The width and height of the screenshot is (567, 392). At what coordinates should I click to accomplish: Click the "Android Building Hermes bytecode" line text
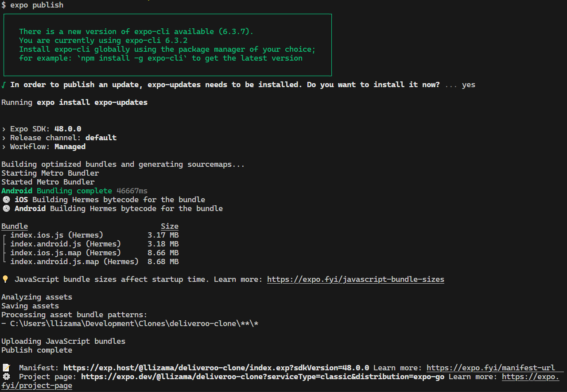[119, 208]
